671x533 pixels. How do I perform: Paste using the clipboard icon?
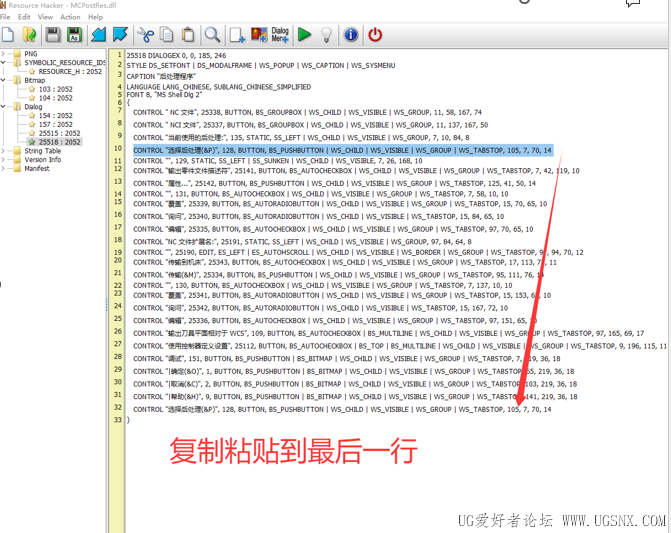coord(188,35)
